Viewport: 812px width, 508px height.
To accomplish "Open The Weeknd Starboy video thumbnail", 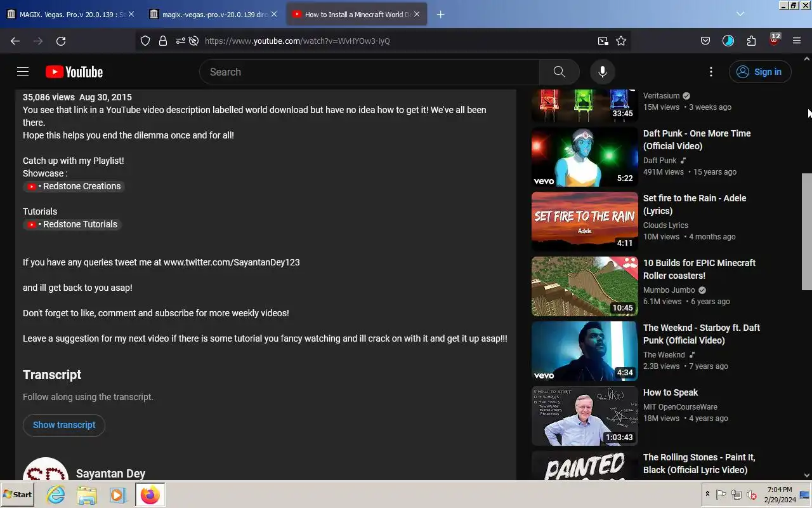I will tap(584, 351).
